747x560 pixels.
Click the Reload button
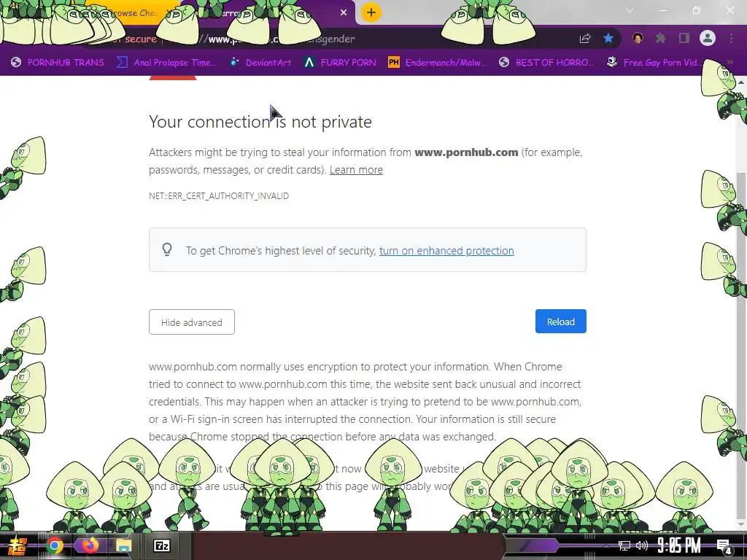(561, 322)
